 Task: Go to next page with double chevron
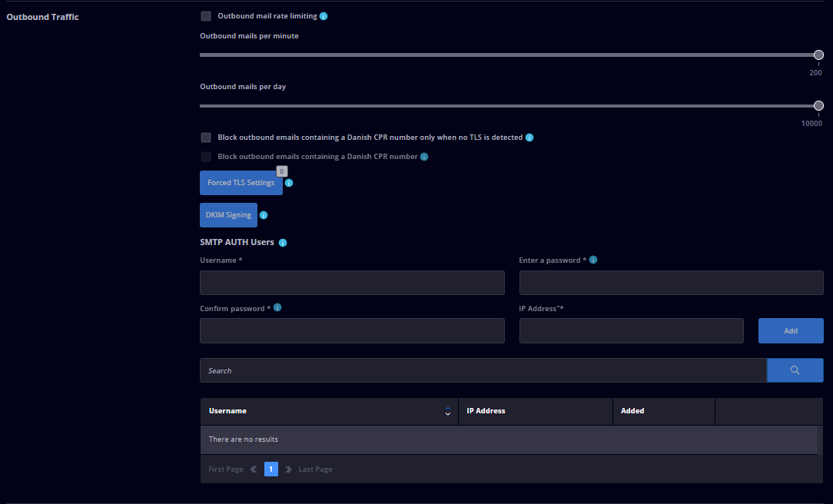click(x=288, y=469)
